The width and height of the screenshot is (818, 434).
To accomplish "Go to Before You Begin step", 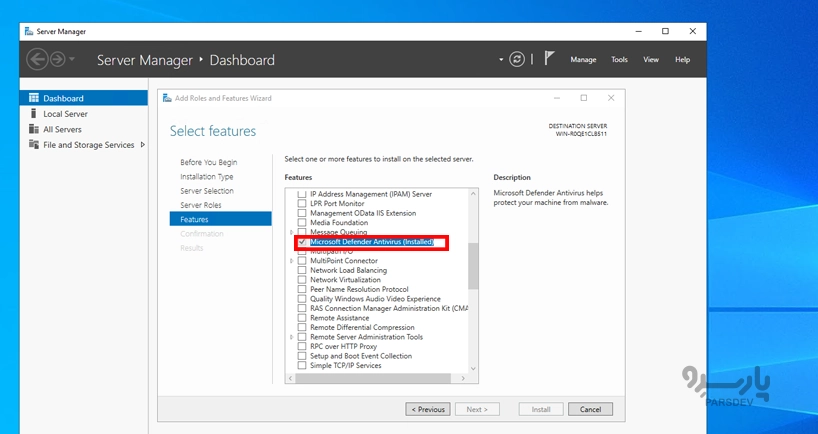I will pos(209,162).
